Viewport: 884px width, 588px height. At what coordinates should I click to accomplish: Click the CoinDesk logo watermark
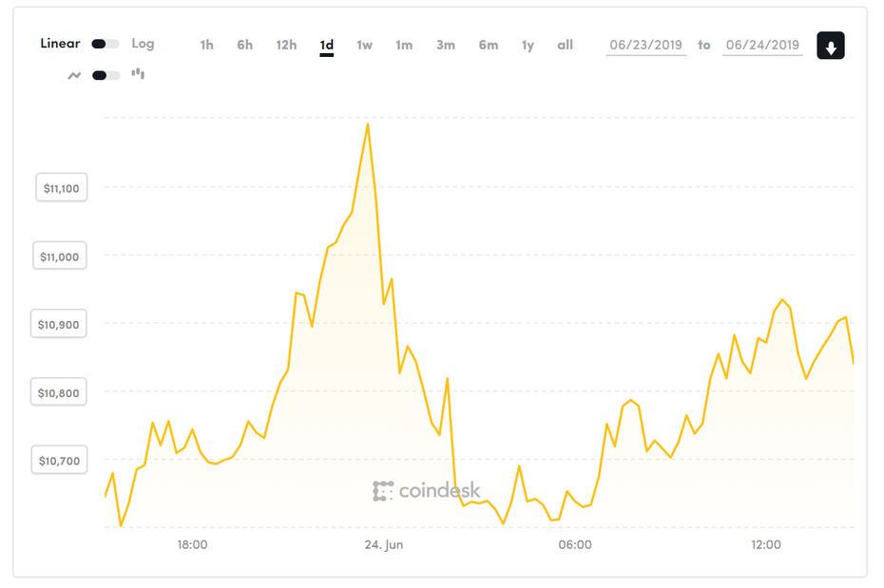[428, 491]
